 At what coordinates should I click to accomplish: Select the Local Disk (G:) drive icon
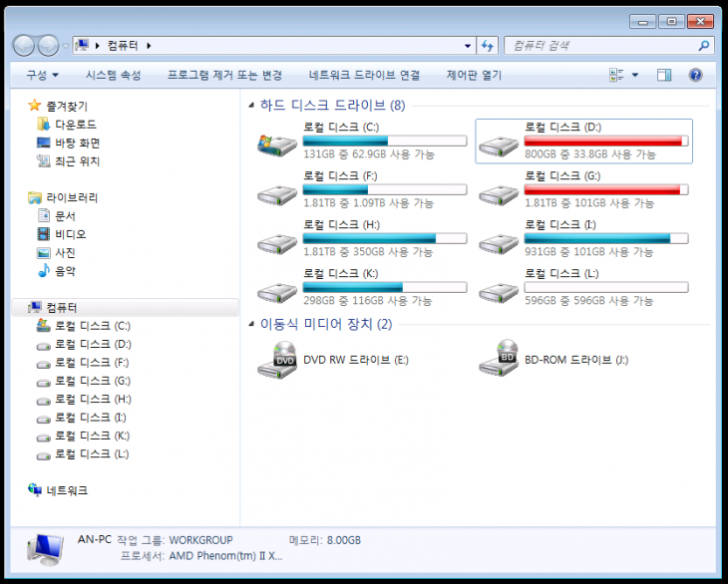pyautogui.click(x=499, y=194)
